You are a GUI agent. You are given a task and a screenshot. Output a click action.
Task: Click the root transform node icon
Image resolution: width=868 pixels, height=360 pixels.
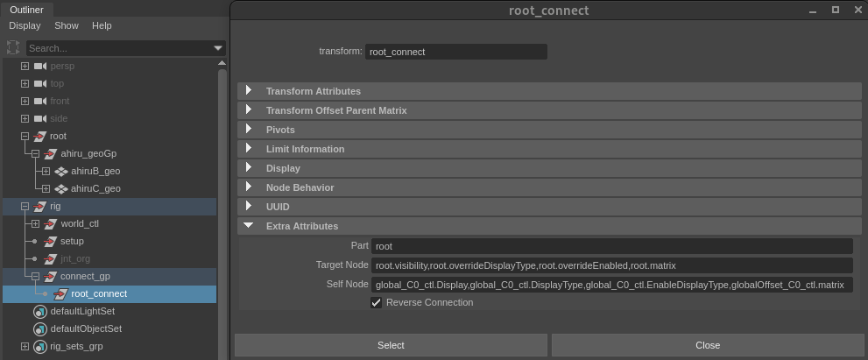pos(39,137)
